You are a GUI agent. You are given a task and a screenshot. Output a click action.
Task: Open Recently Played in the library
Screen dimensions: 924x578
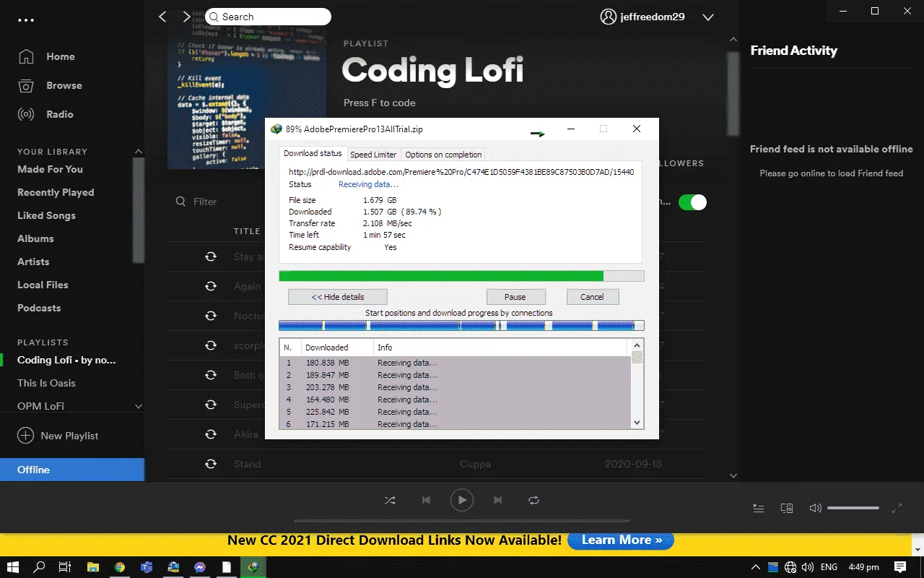[x=56, y=192]
